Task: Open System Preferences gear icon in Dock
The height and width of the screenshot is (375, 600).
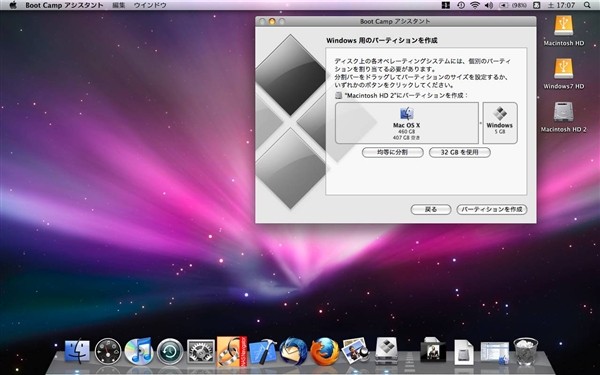Action: click(201, 351)
